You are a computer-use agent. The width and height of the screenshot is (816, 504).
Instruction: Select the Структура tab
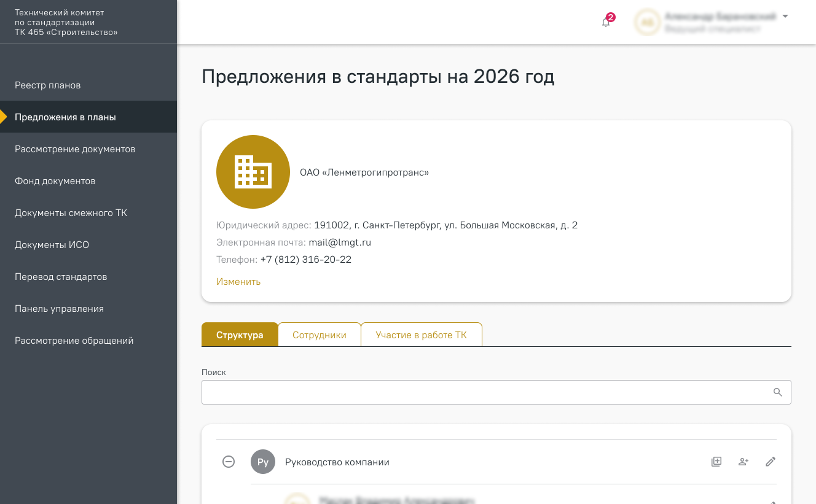[x=240, y=335]
